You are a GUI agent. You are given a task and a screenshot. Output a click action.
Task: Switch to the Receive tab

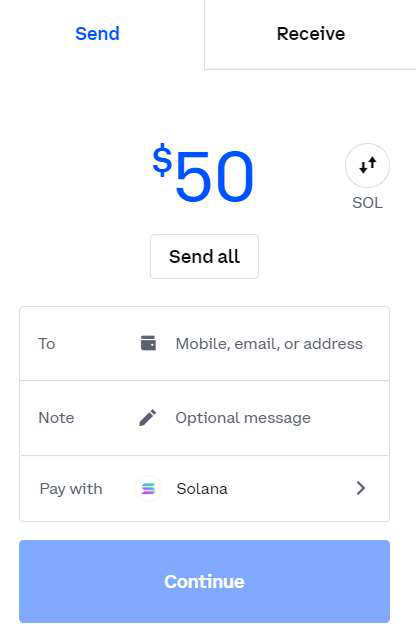(311, 34)
